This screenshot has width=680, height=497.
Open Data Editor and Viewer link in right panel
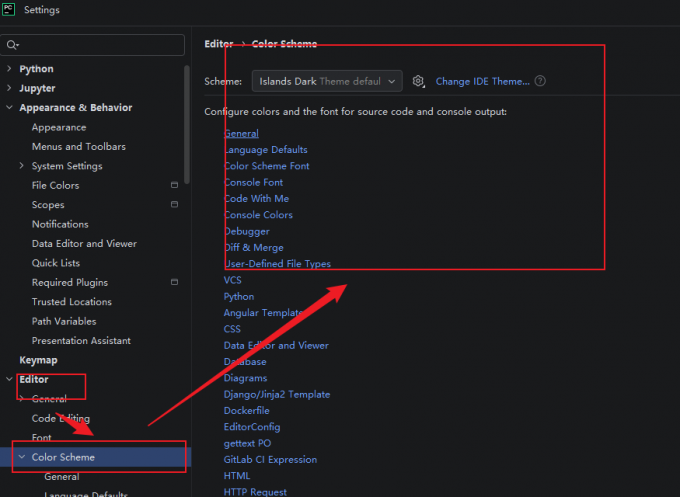click(x=276, y=346)
